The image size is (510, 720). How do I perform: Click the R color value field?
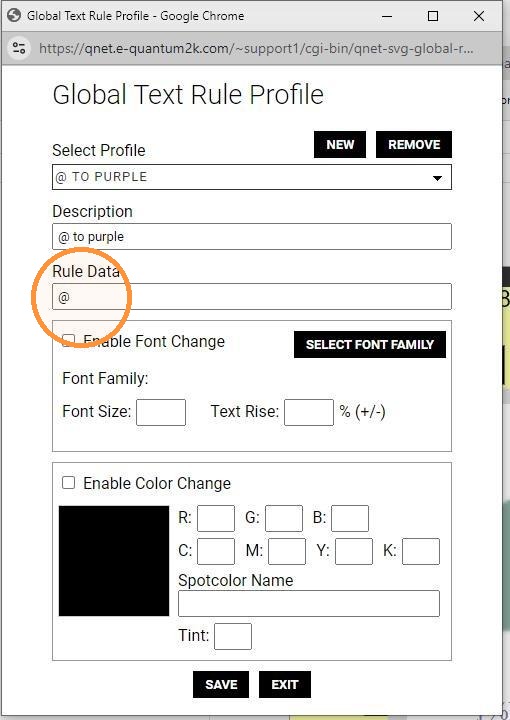pos(216,518)
